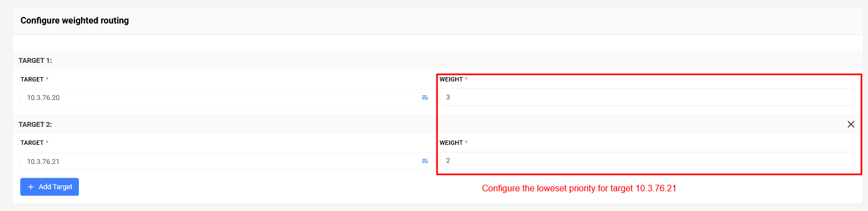This screenshot has width=868, height=211.
Task: Remove Target 2 with the X icon
Action: (x=851, y=124)
